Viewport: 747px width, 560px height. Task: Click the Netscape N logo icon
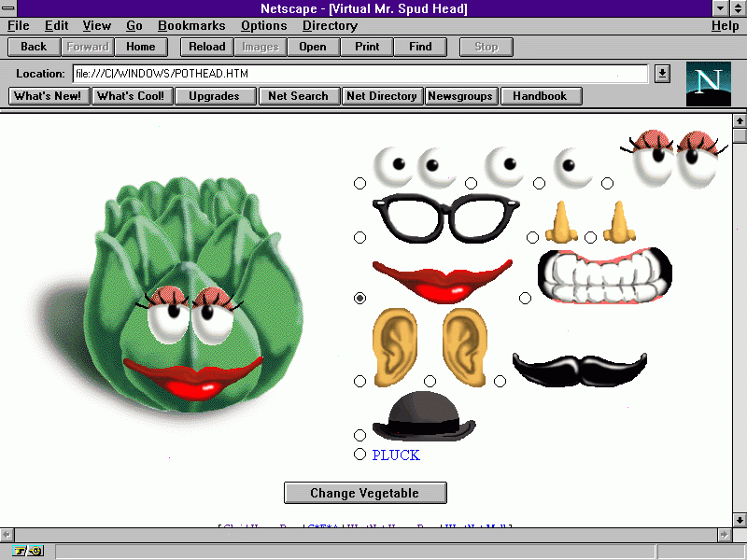point(708,83)
